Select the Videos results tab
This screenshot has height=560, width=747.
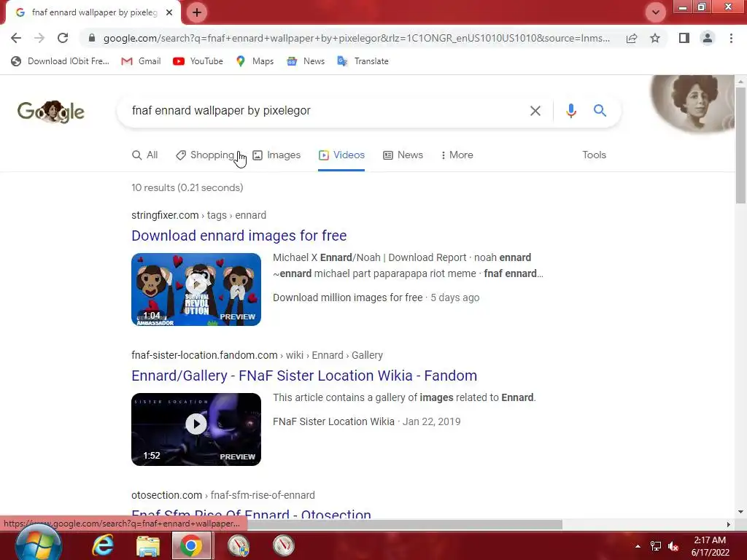coord(341,155)
